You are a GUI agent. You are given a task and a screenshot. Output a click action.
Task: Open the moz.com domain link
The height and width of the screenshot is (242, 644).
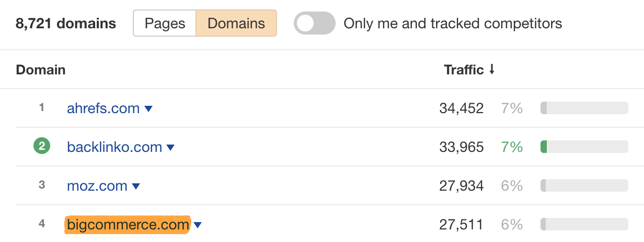click(97, 186)
